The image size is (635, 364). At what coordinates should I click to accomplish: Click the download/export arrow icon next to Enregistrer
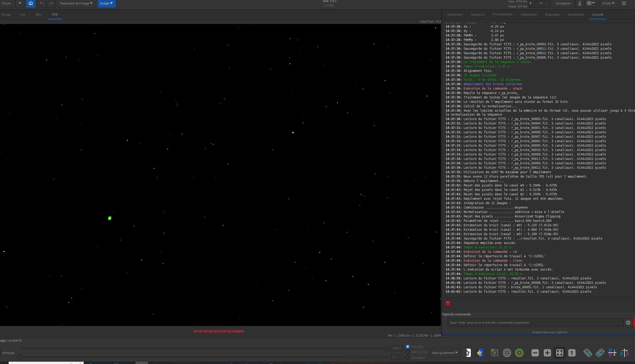(x=580, y=3)
